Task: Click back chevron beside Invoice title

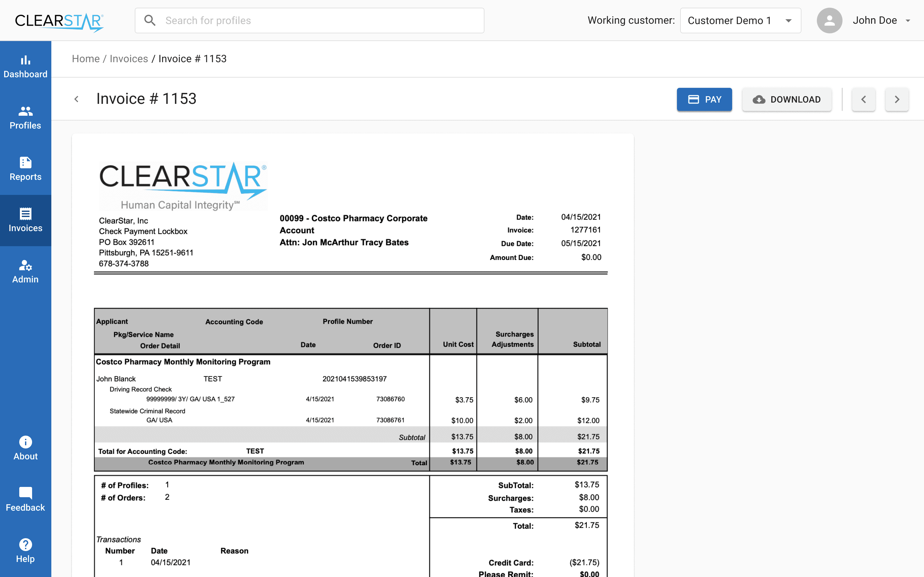Action: [x=76, y=99]
